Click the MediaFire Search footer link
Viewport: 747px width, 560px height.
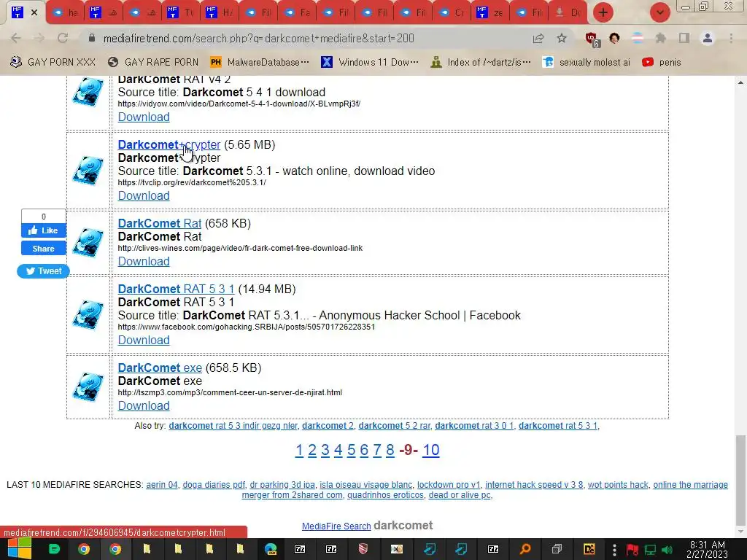pos(336,526)
